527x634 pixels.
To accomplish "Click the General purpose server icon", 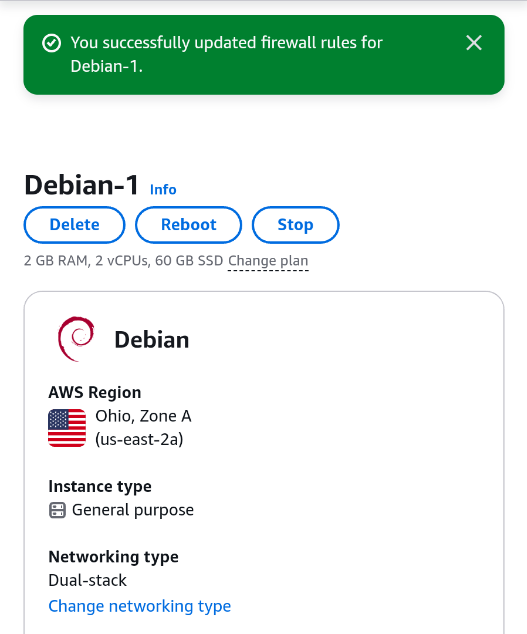I will click(x=57, y=510).
